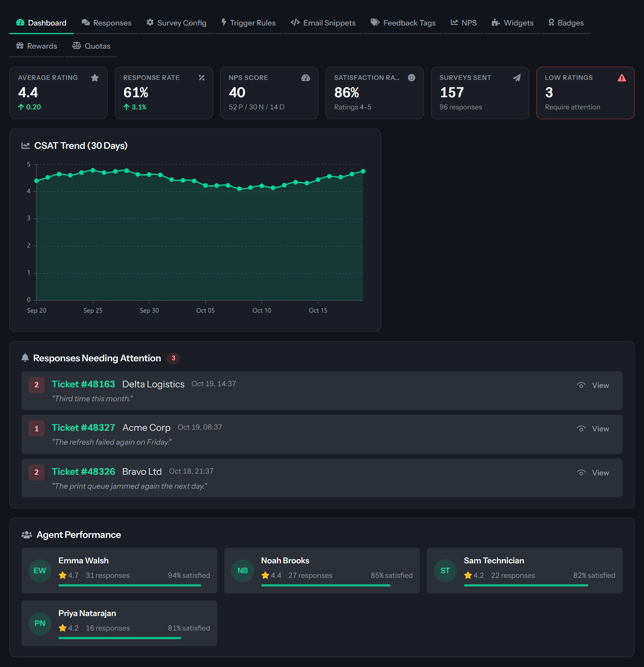The height and width of the screenshot is (667, 644).
Task: Click the "Oct 19, 14:37" timestamp
Action: tap(214, 384)
